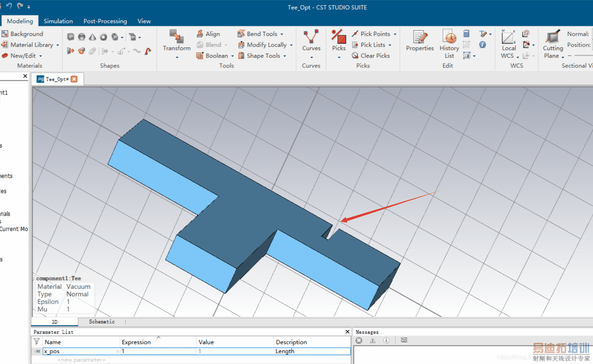Edit the x_pos parameter name cell
Image resolution: width=593 pixels, height=364 pixels.
(x=81, y=351)
